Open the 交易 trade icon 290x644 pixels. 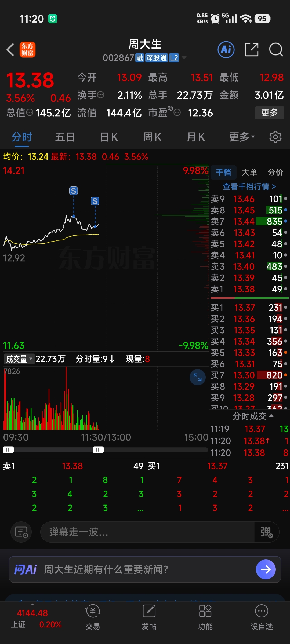point(93,617)
